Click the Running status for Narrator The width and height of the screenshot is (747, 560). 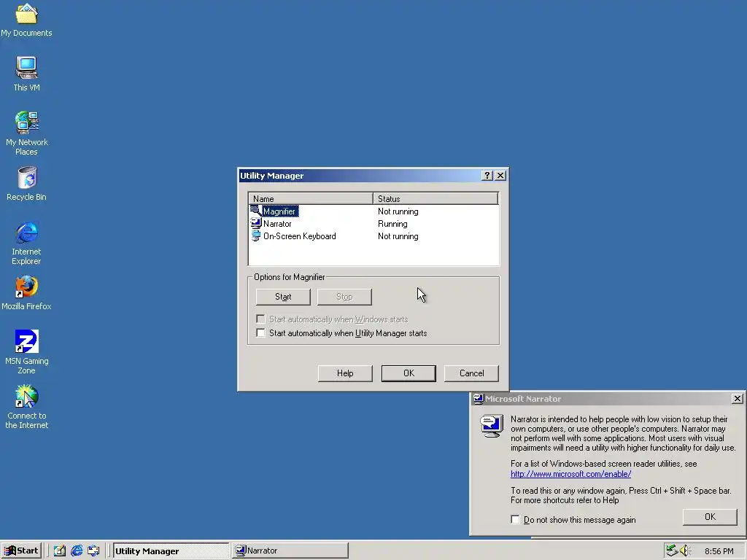click(392, 224)
